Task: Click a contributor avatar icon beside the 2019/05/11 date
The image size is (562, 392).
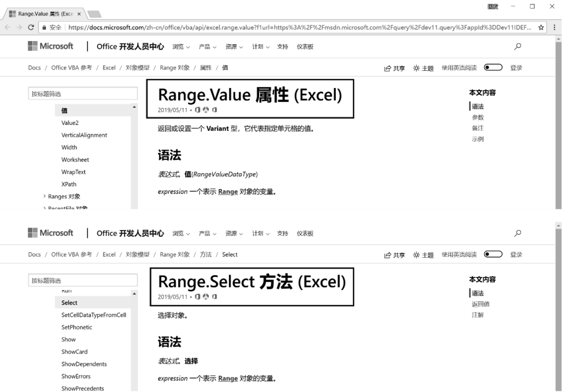Action: coord(198,110)
